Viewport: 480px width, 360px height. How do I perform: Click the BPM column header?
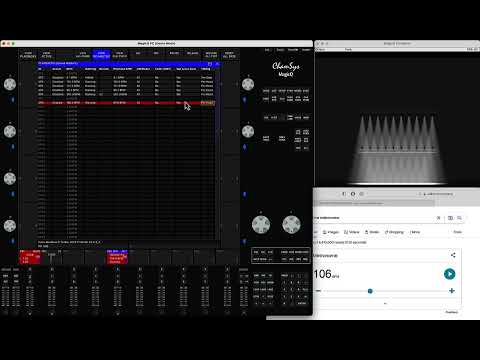pos(69,69)
